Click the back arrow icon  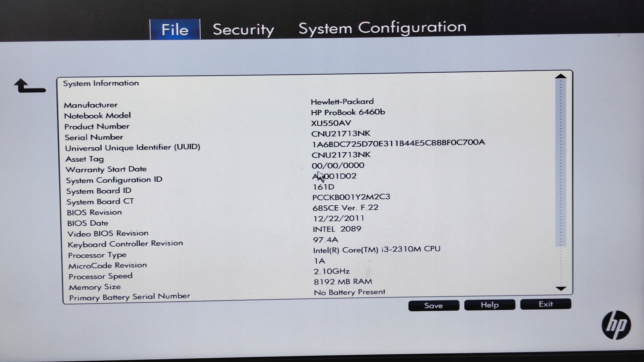click(x=30, y=86)
